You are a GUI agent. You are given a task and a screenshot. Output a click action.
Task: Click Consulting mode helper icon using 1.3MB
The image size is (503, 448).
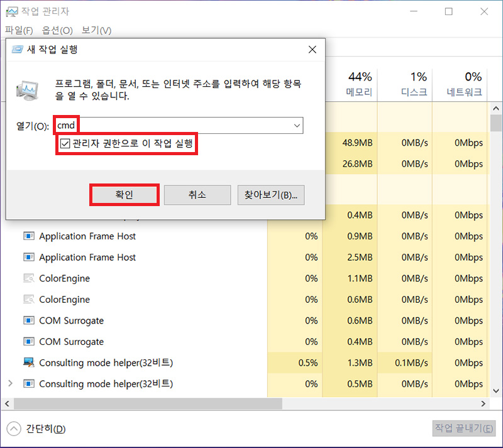28,363
